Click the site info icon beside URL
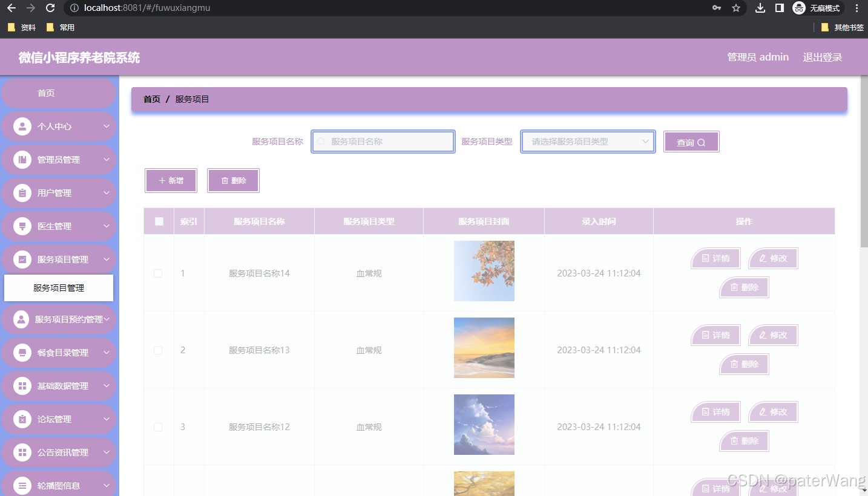This screenshot has width=868, height=496. [74, 8]
